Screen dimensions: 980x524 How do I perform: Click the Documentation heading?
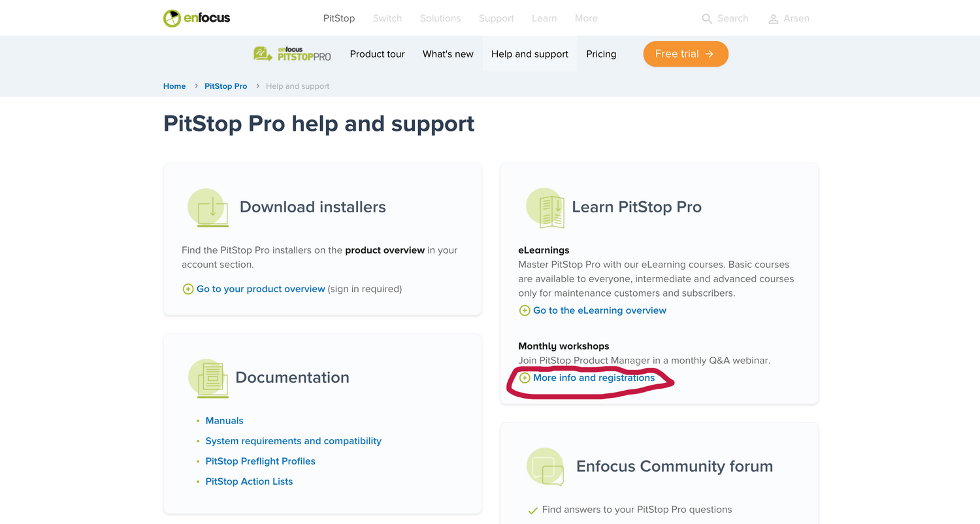[292, 378]
